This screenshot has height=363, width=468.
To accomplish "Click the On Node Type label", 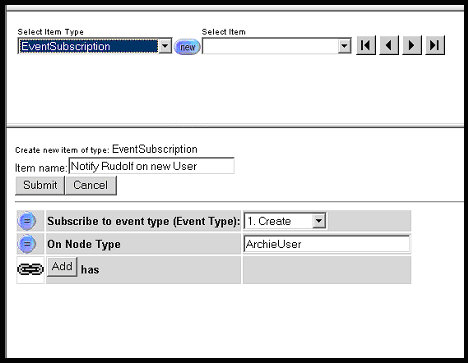I will click(84, 244).
